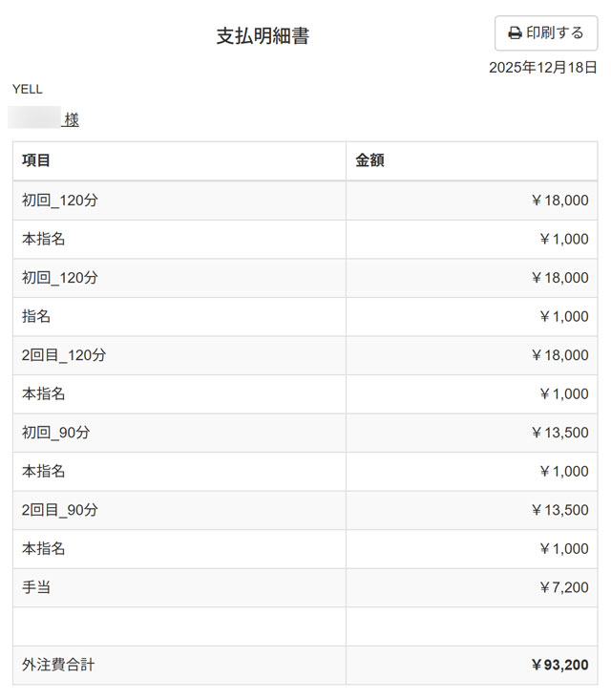The image size is (611, 700).
Task: Select the ¥7,200 allowance amount
Action: point(563,587)
